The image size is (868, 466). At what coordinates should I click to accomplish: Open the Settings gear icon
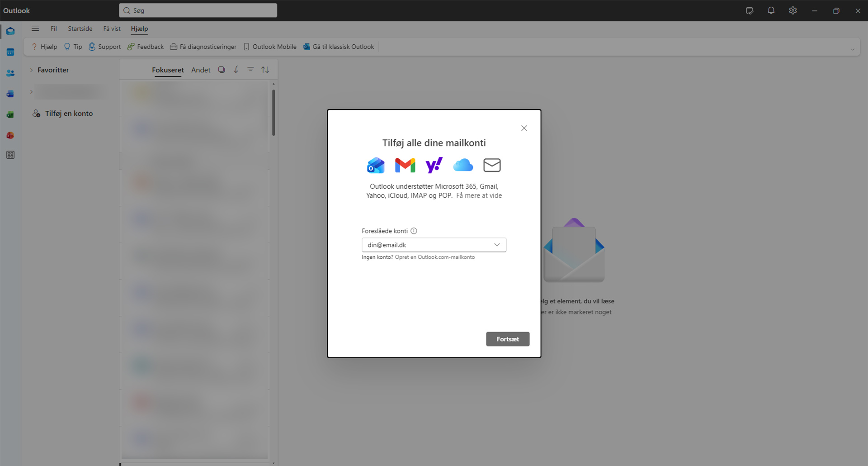pyautogui.click(x=793, y=11)
